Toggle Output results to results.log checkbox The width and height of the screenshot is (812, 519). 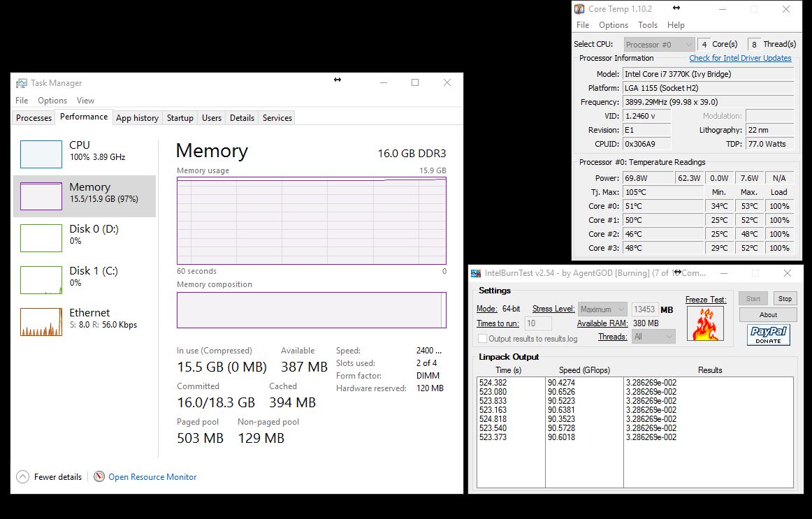483,338
